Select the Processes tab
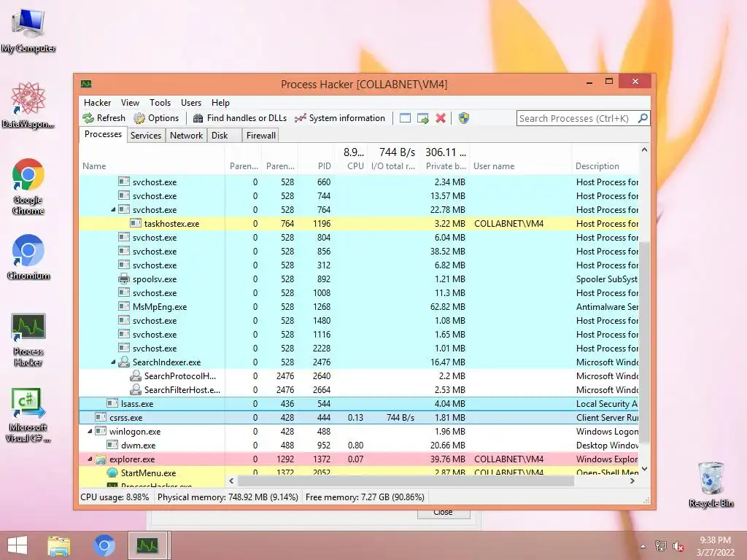This screenshot has height=560, width=747. (103, 134)
